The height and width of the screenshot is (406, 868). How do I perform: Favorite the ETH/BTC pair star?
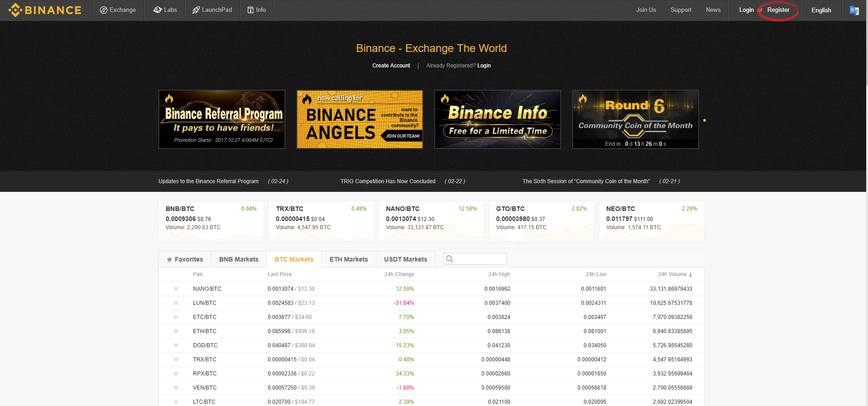pos(176,331)
